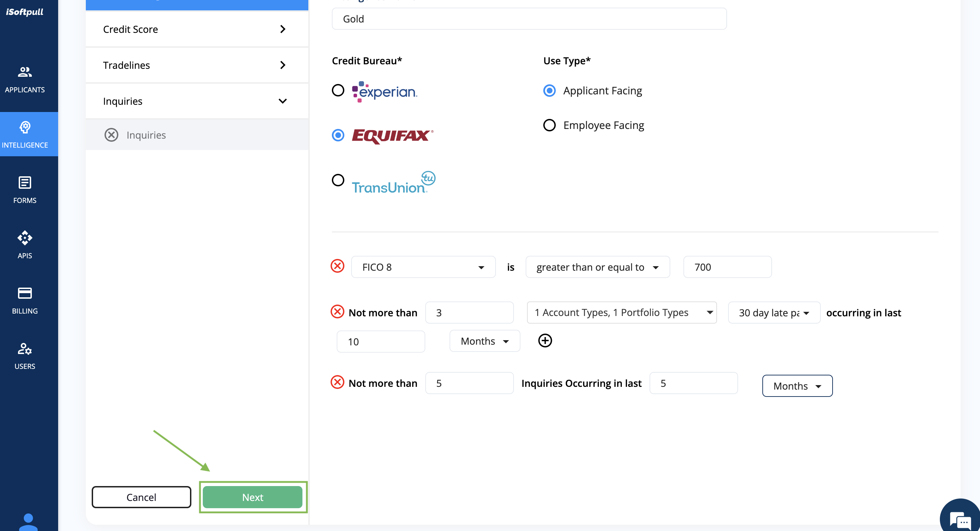Delete the Inquiries sub-item from list
The height and width of the screenshot is (531, 980).
pos(111,135)
